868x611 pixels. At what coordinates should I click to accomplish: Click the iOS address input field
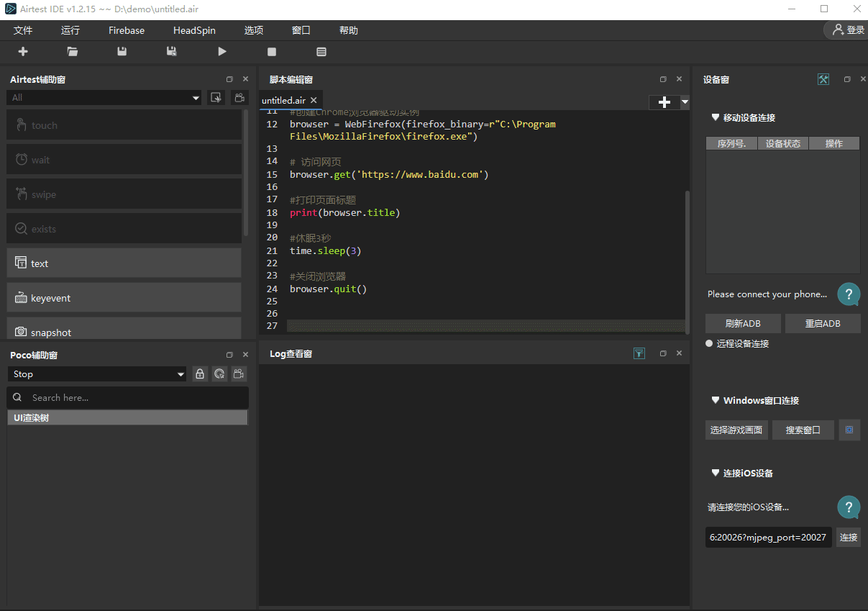pos(769,537)
